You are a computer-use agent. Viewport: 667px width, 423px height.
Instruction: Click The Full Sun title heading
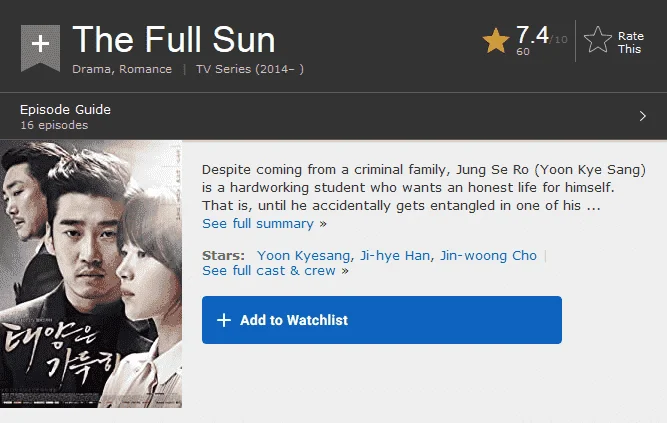point(174,39)
